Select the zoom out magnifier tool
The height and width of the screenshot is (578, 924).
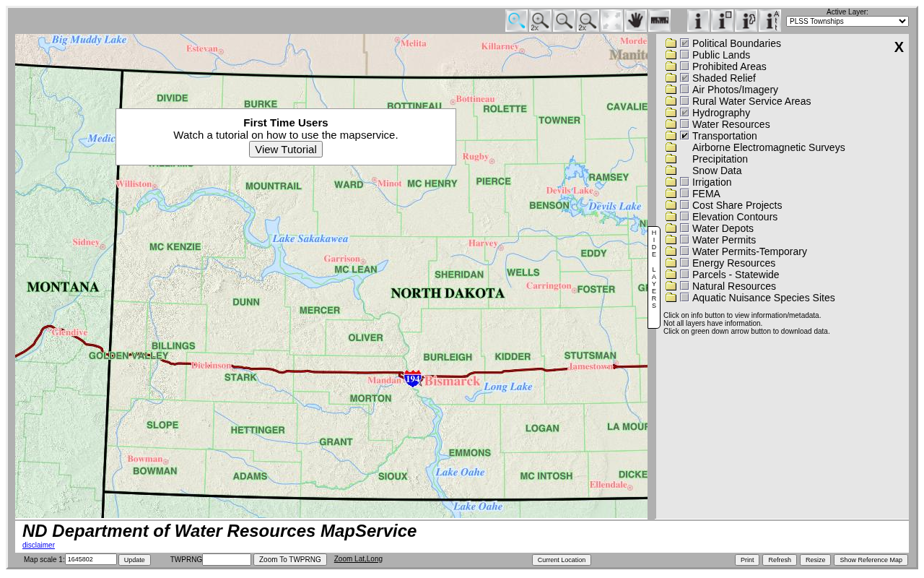tap(564, 21)
